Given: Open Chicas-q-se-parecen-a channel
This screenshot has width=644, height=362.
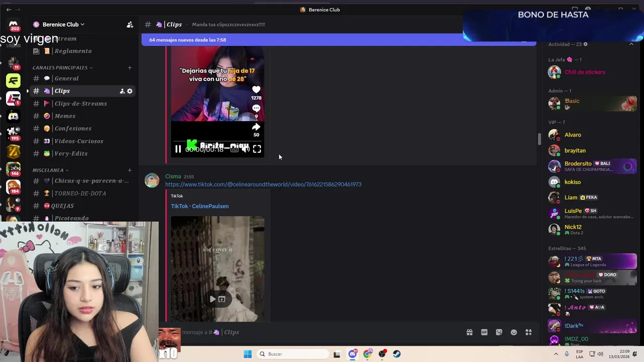Looking at the screenshot, I should (x=80, y=181).
